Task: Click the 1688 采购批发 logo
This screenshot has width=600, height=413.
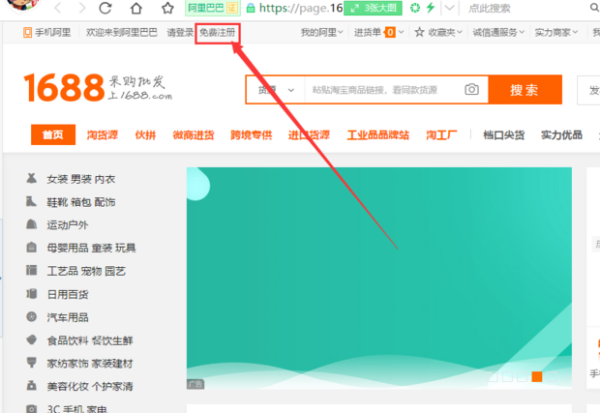Action: pyautogui.click(x=98, y=88)
